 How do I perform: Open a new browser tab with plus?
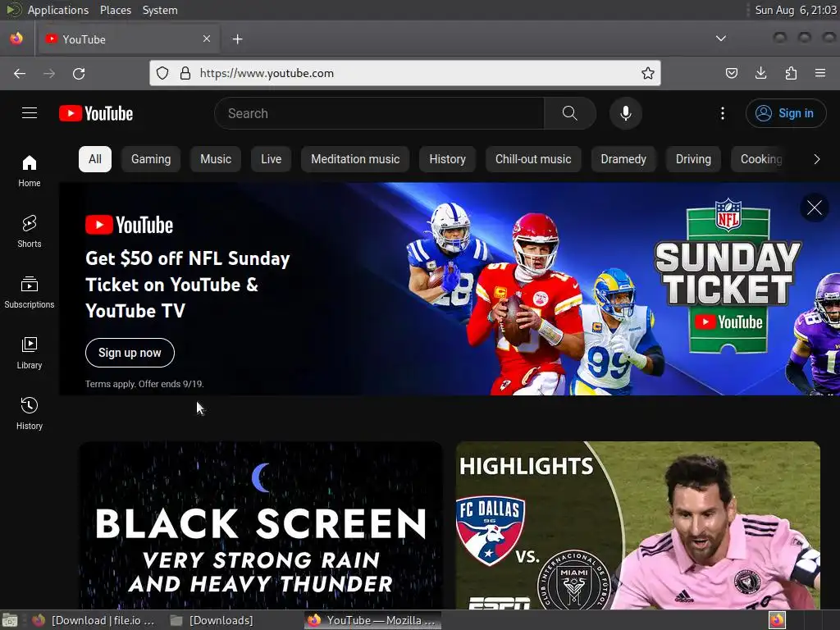(237, 39)
